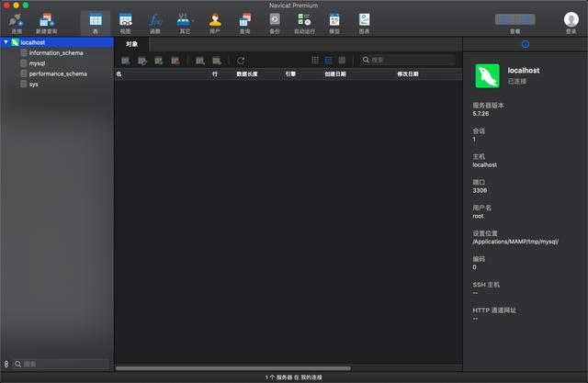Collapse the localhost connection tree

point(6,42)
